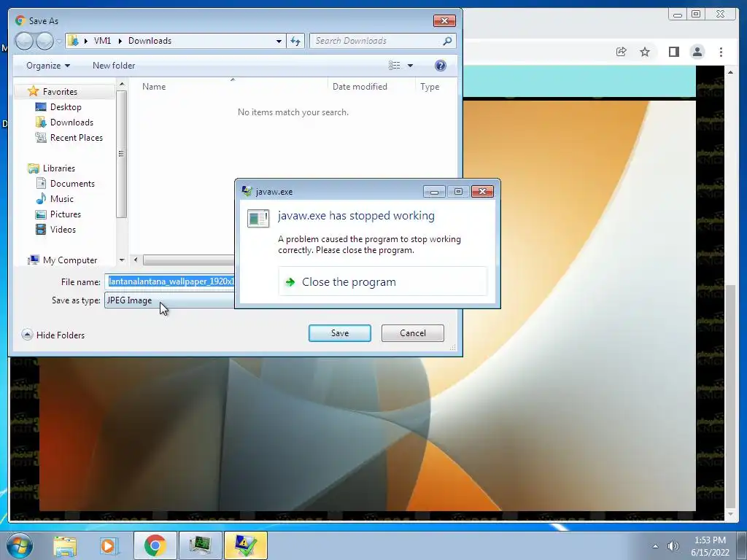Click the search magnifier in Search Downloads
747x560 pixels.
[x=447, y=41]
